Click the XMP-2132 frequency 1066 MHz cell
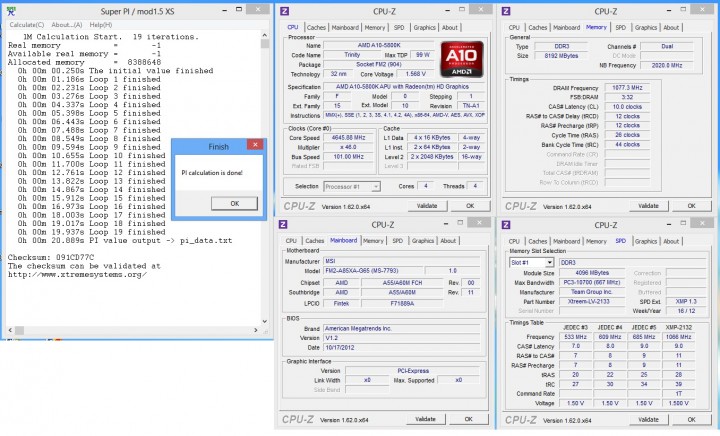720x436 pixels. [x=679, y=337]
